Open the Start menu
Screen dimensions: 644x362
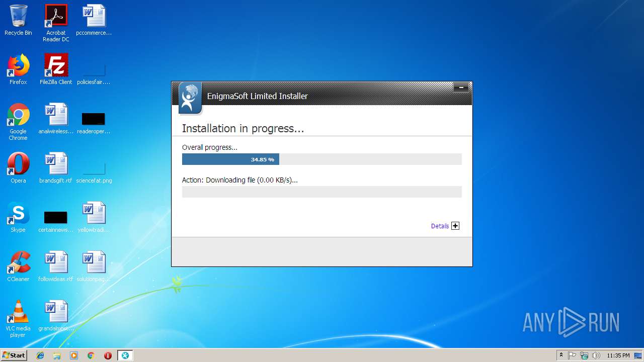coord(14,355)
